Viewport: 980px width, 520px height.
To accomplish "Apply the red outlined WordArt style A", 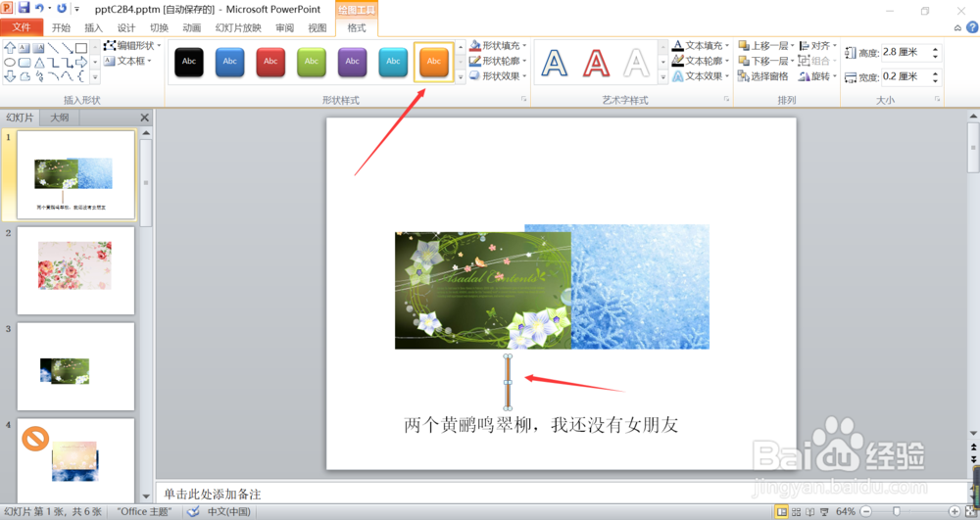I will [x=596, y=63].
